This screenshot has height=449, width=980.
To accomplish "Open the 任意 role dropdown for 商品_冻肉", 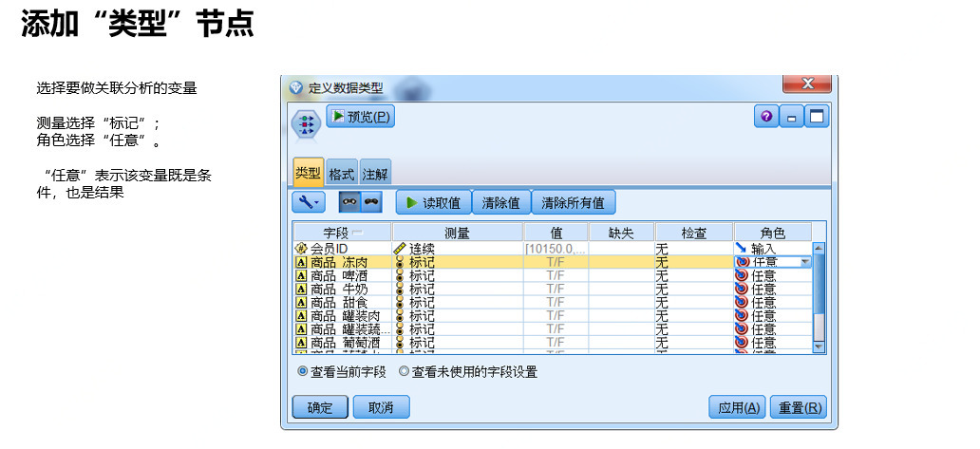I will coord(804,262).
